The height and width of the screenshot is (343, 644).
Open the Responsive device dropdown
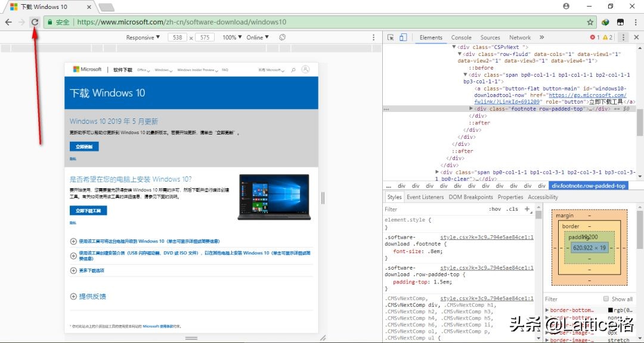143,38
